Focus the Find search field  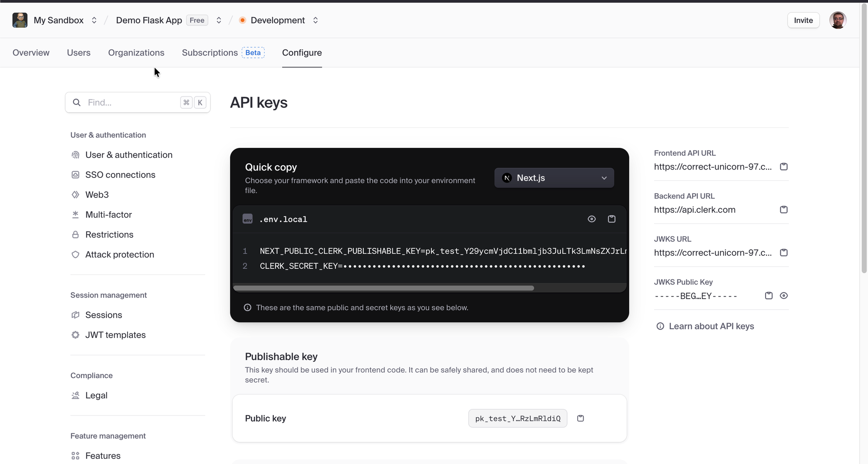tap(130, 102)
